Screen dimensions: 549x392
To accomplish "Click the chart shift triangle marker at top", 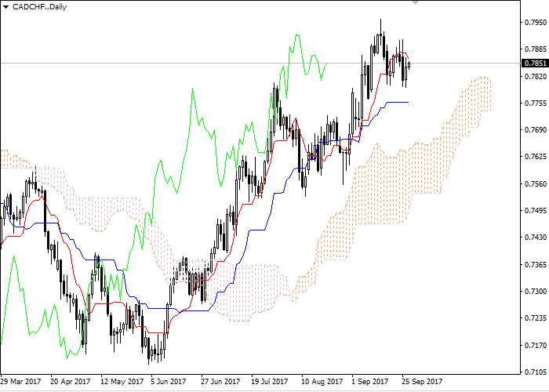I will coord(415,2).
